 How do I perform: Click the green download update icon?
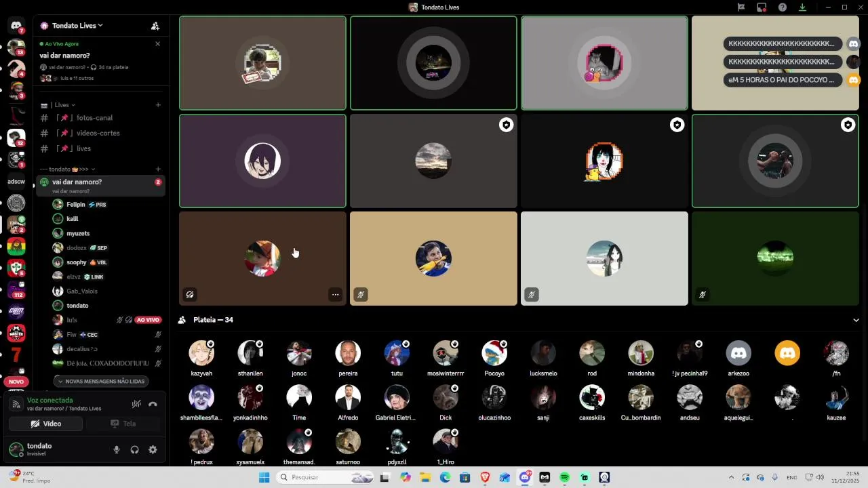[802, 7]
